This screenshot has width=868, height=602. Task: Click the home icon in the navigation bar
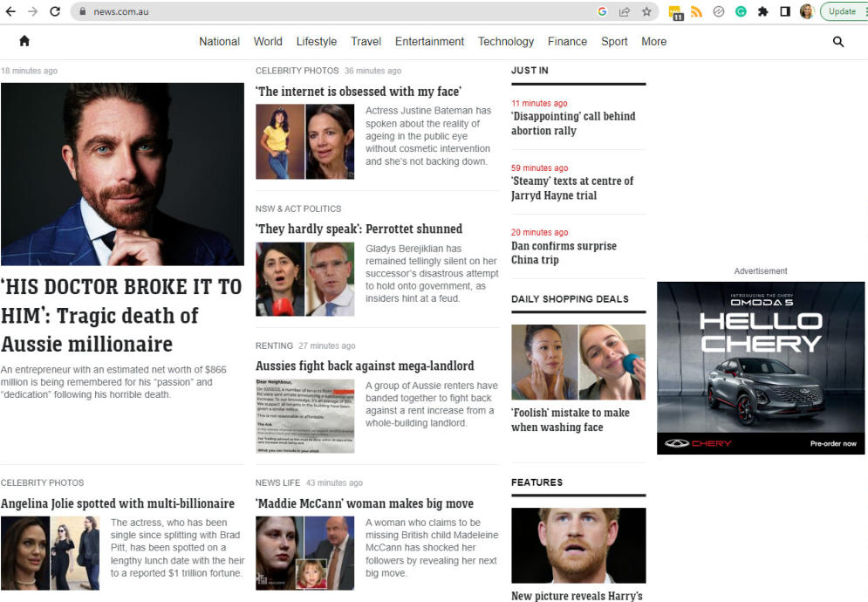24,41
